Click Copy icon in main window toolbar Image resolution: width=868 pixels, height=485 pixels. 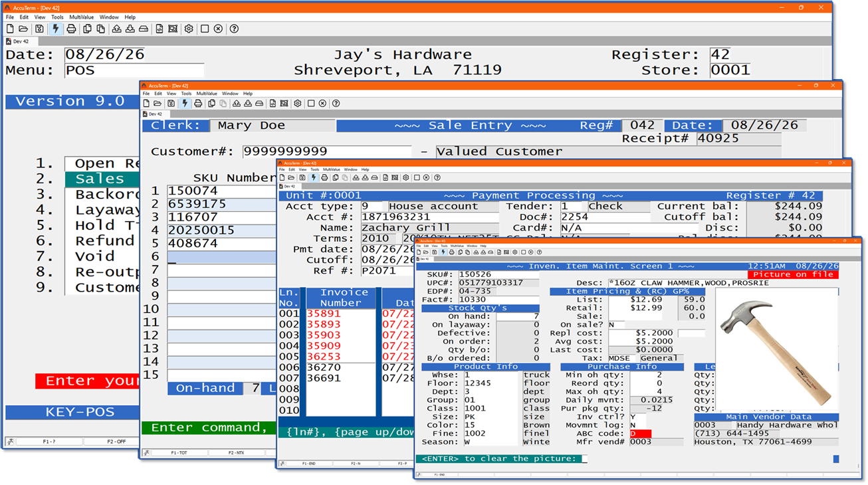[x=87, y=29]
